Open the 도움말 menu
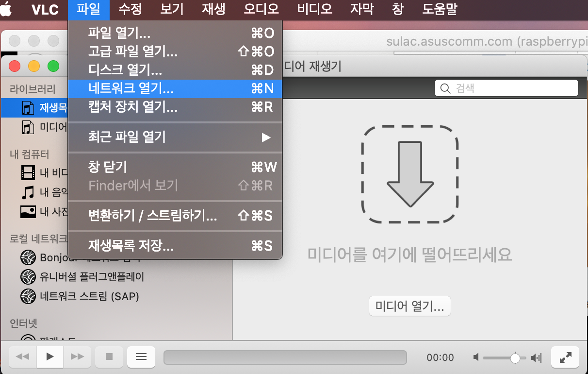The height and width of the screenshot is (374, 588). coord(439,9)
